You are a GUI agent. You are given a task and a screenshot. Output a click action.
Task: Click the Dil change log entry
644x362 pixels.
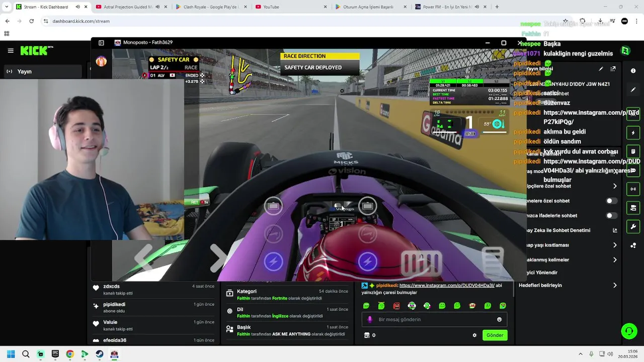287,313
